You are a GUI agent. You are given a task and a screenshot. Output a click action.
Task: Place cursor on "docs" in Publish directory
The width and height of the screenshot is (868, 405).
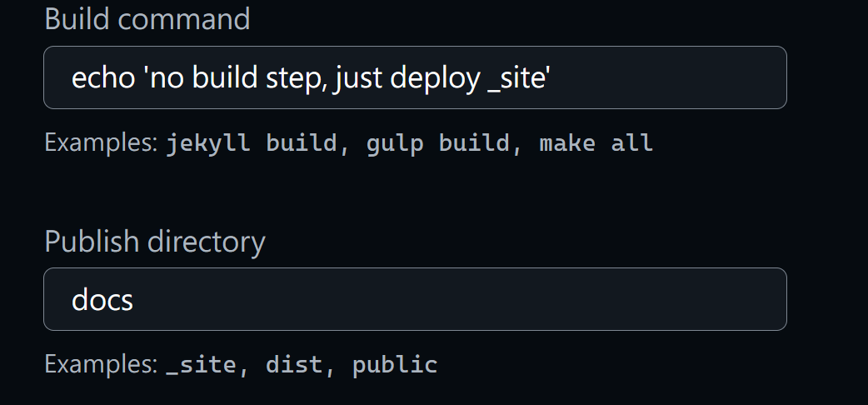pyautogui.click(x=102, y=300)
